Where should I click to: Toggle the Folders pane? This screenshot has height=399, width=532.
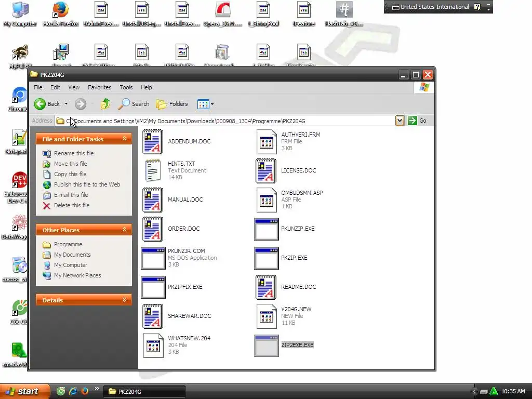tap(172, 104)
